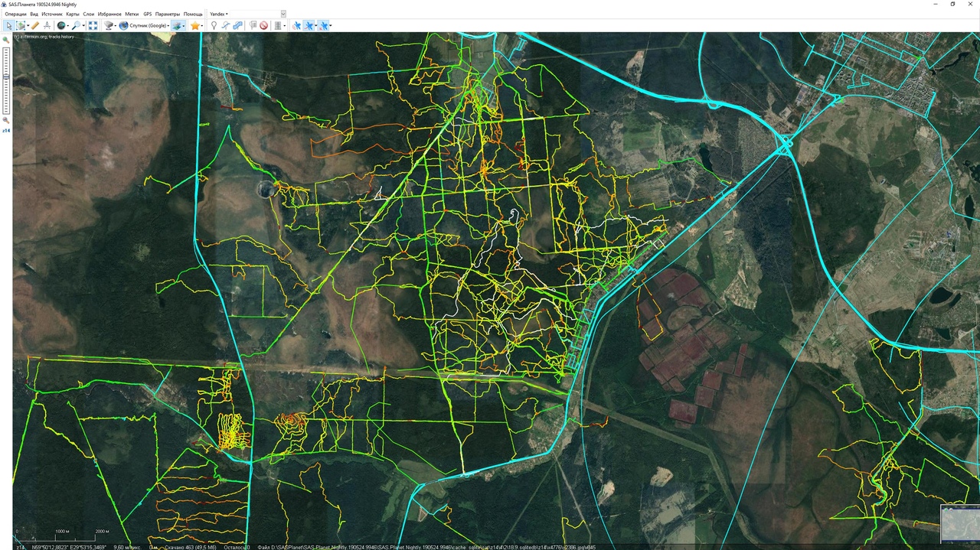Click the add placemark pin icon
This screenshot has width=980, height=550.
214,25
